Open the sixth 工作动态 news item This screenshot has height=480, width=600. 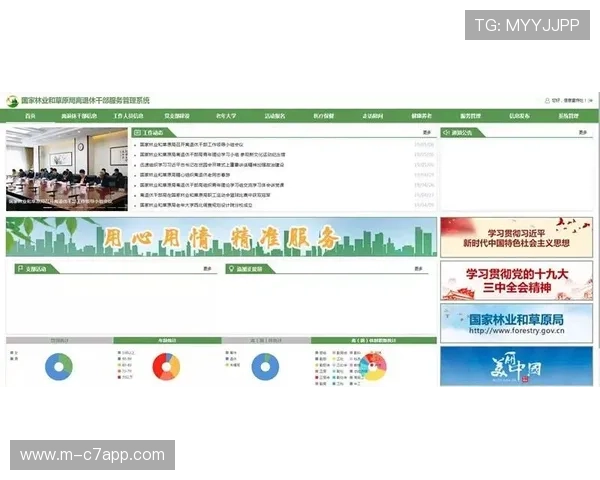click(x=205, y=195)
